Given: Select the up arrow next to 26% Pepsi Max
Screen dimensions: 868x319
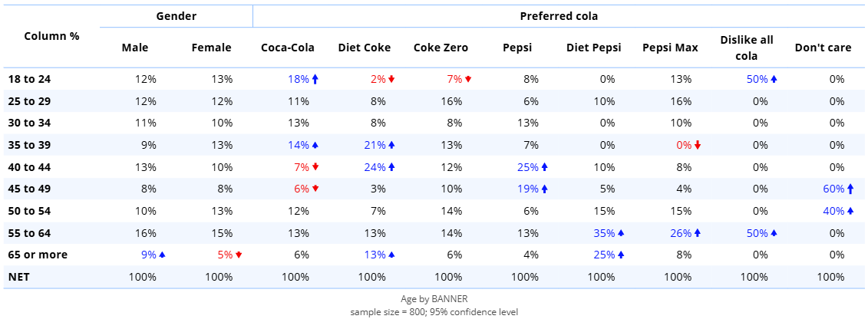Looking at the screenshot, I should point(698,233).
